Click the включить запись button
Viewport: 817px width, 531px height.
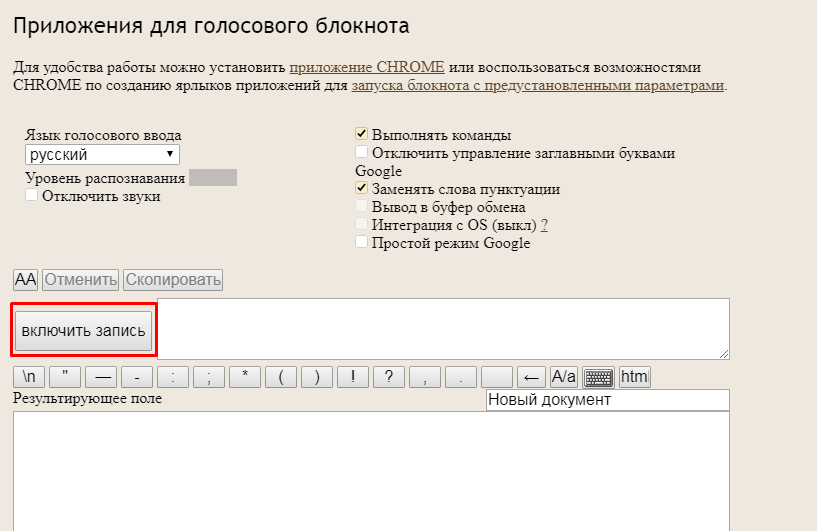coord(84,330)
